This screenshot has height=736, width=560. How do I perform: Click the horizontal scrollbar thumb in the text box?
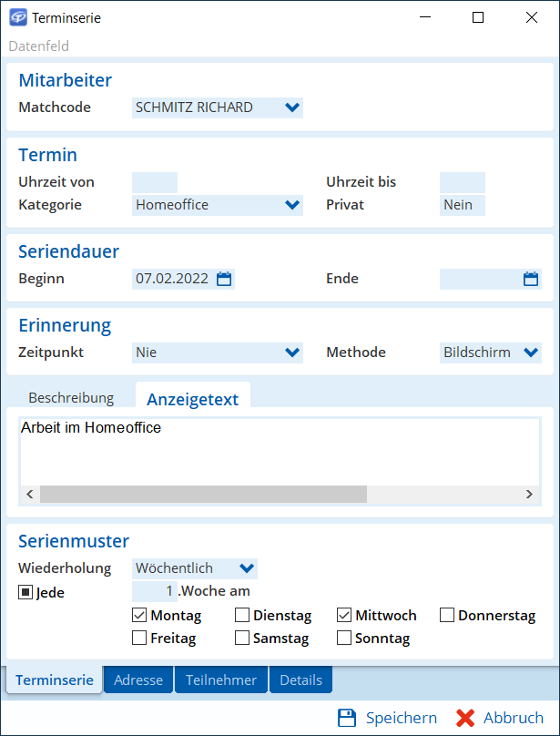(203, 494)
